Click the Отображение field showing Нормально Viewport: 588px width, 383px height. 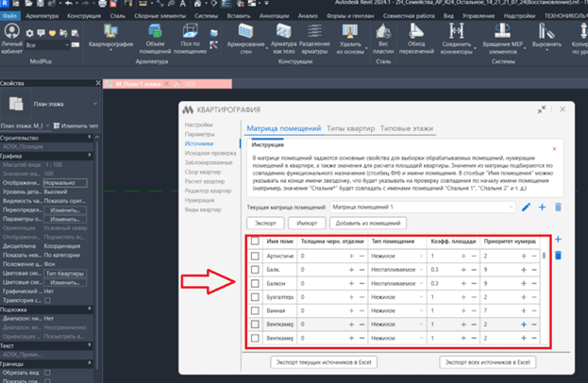pos(65,183)
